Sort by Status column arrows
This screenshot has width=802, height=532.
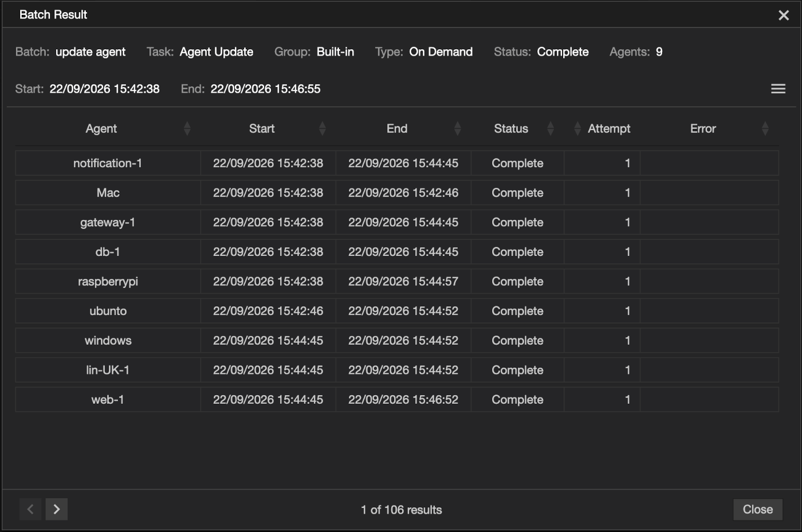(551, 129)
